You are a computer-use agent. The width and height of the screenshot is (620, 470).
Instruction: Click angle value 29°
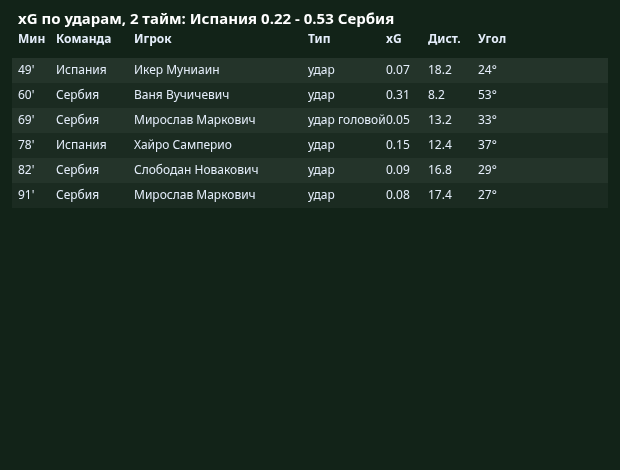point(487,170)
